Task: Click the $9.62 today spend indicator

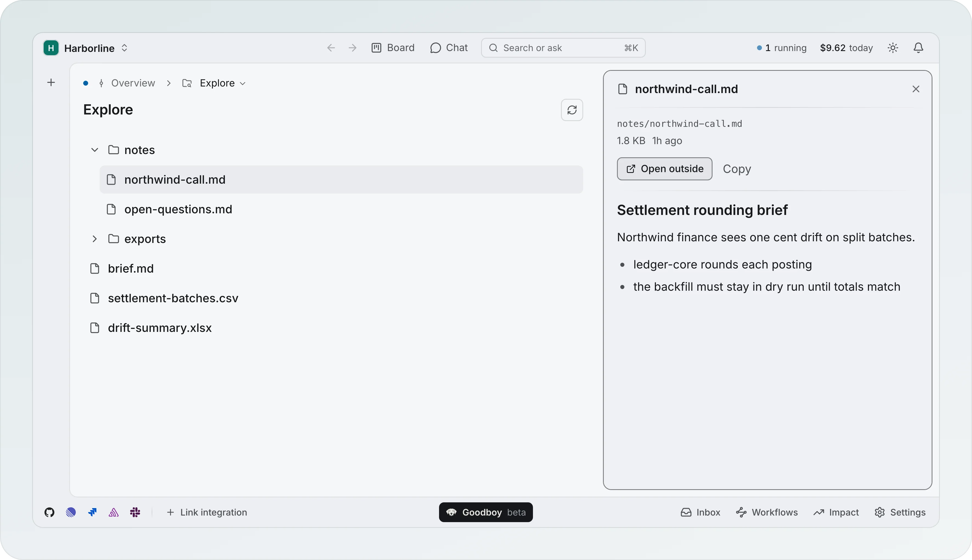Action: click(x=846, y=48)
